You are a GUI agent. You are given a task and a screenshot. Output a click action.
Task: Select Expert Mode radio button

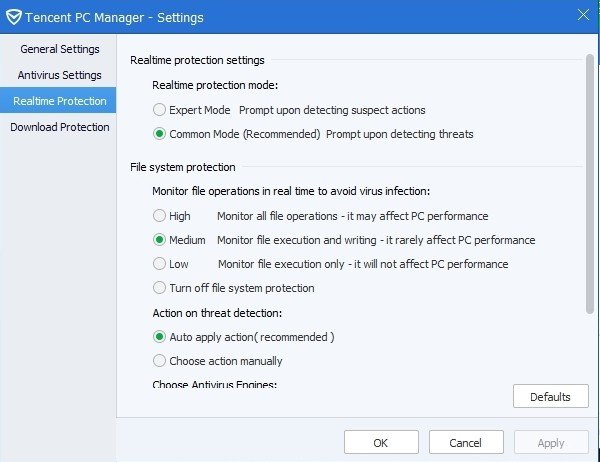click(x=160, y=109)
